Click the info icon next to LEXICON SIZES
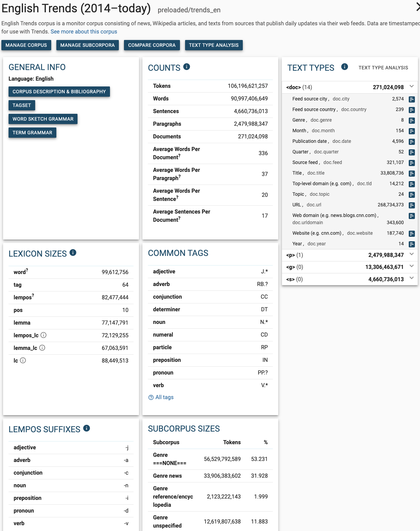420x531 pixels. pyautogui.click(x=73, y=253)
